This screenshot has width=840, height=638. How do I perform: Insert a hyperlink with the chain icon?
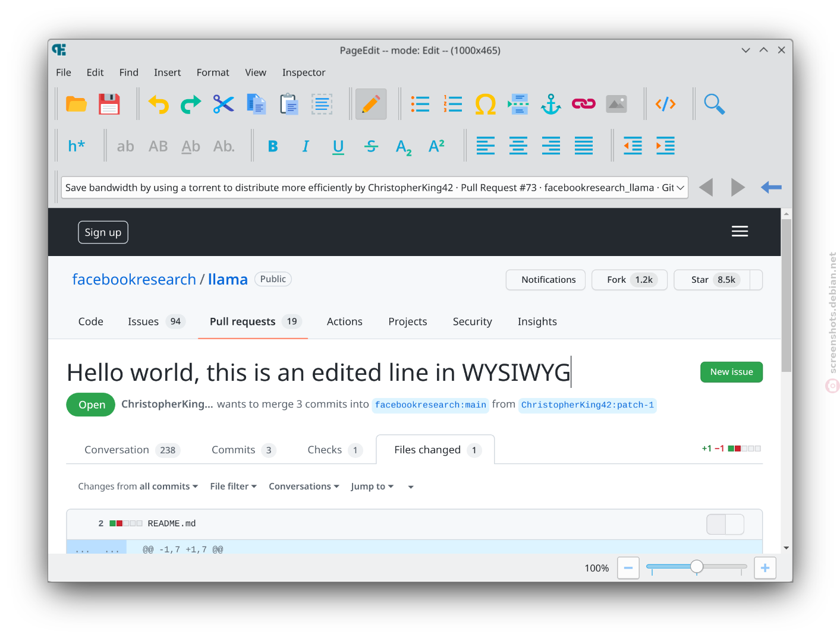[x=584, y=104]
